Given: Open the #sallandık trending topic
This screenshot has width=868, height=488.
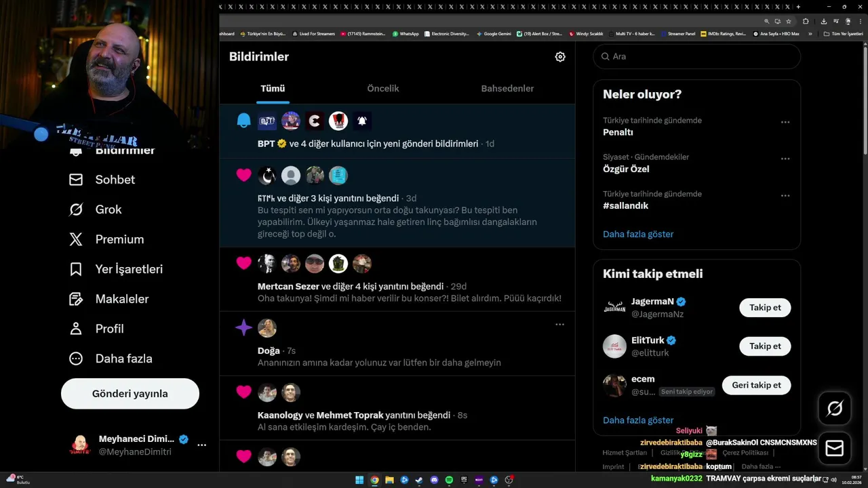Looking at the screenshot, I should 697,200.
